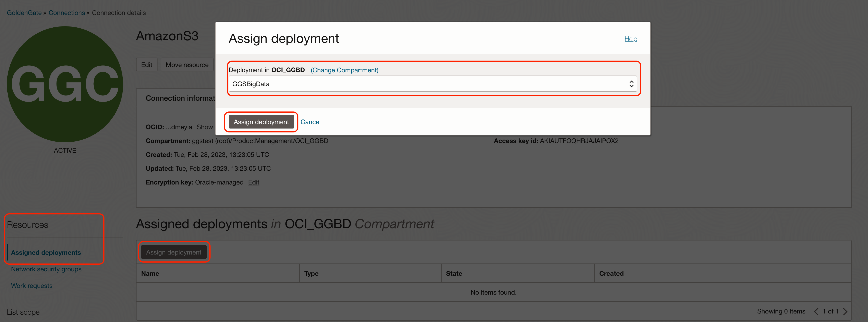Edit the Encryption key setting
The image size is (868, 322).
coord(253,182)
